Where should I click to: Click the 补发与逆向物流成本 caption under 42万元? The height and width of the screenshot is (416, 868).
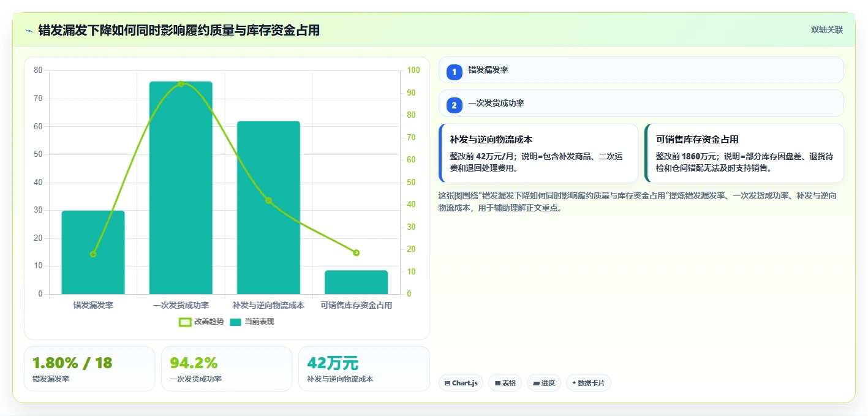[x=340, y=379]
